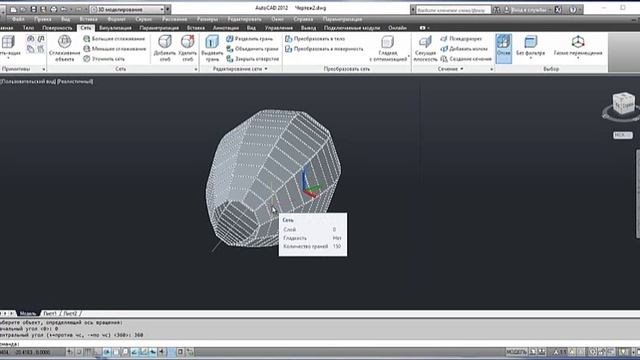
Task: Switch to the Визуализация ribbon tab
Action: point(116,28)
